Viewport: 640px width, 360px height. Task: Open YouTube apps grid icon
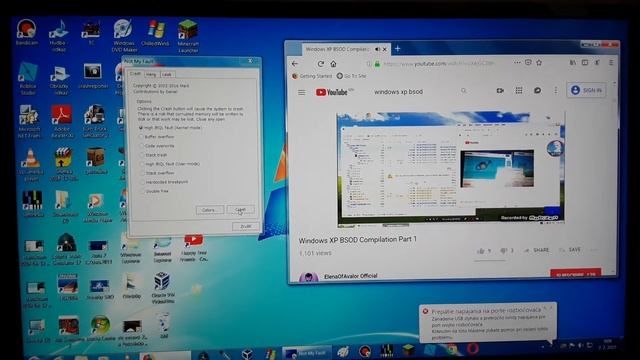click(x=519, y=90)
